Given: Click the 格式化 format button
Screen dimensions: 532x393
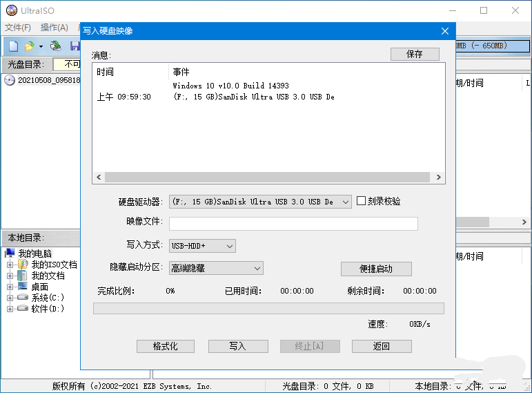Looking at the screenshot, I should pyautogui.click(x=165, y=346).
